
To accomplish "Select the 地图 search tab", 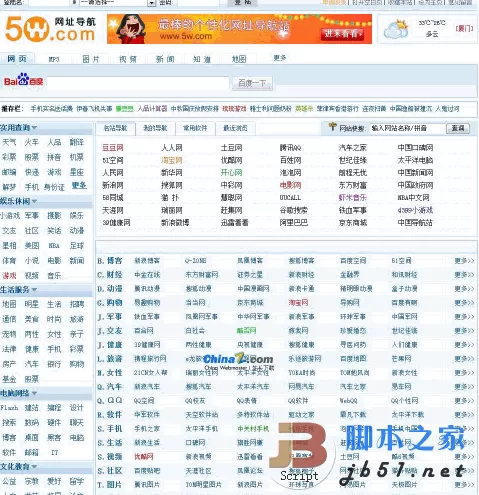I will point(239,59).
